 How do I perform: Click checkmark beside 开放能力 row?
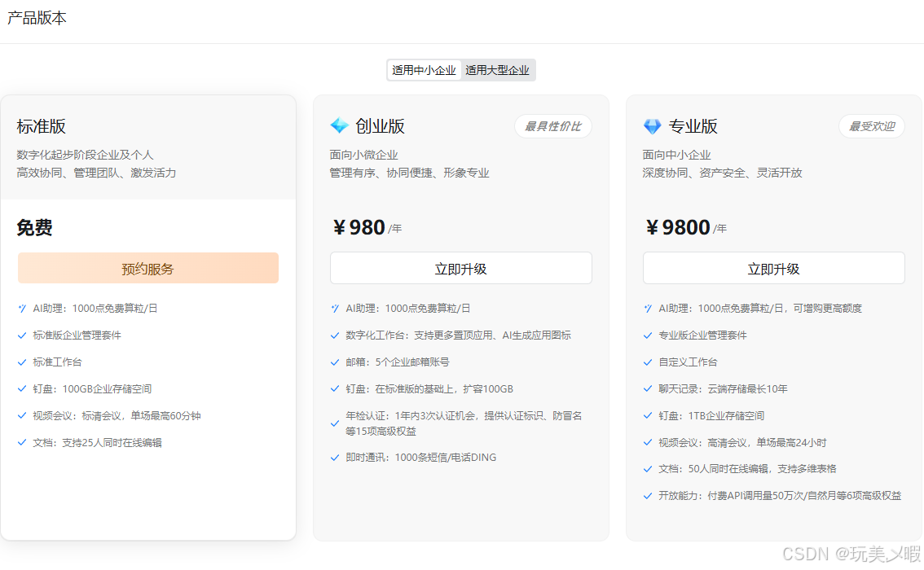(648, 496)
